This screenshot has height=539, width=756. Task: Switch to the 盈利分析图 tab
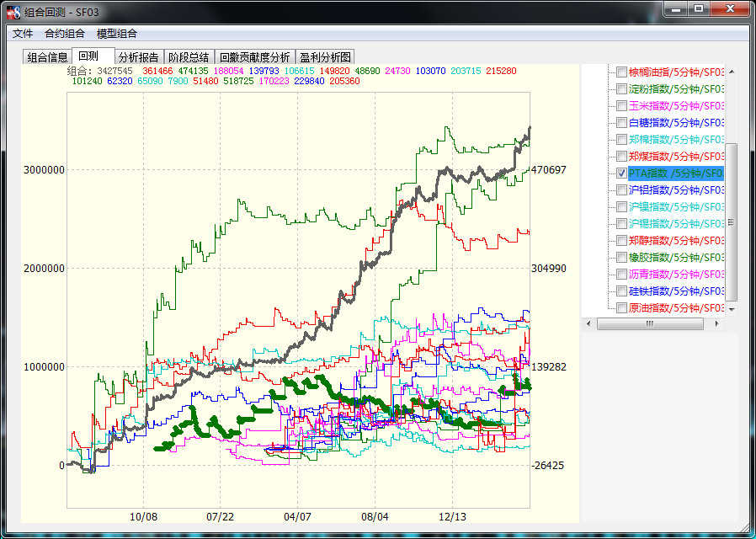pos(326,57)
